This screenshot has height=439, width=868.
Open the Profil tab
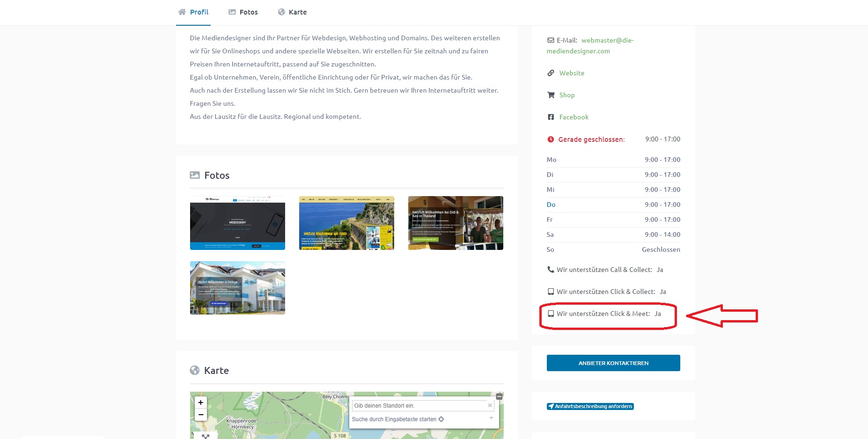click(193, 12)
